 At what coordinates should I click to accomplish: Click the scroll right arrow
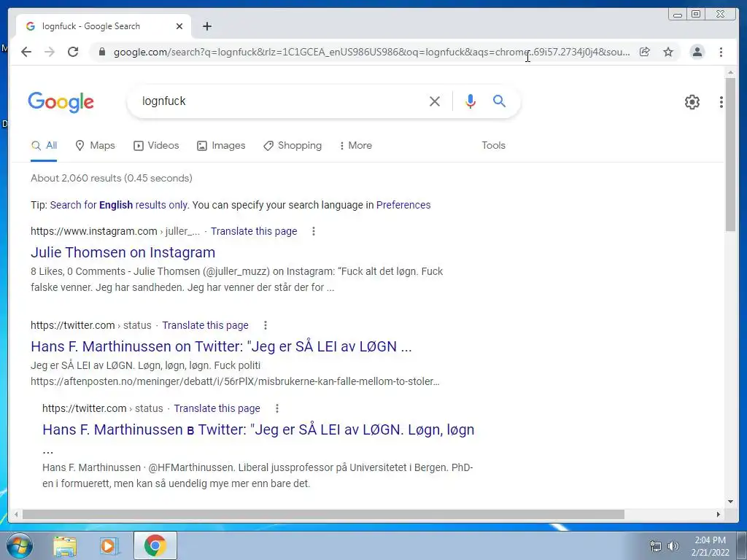pos(718,514)
